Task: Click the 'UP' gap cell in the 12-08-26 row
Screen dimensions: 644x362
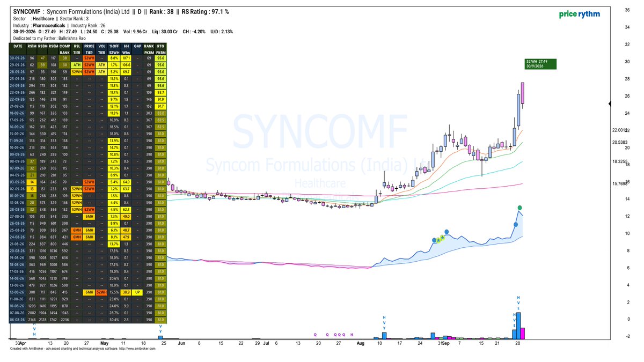Action: (138, 291)
